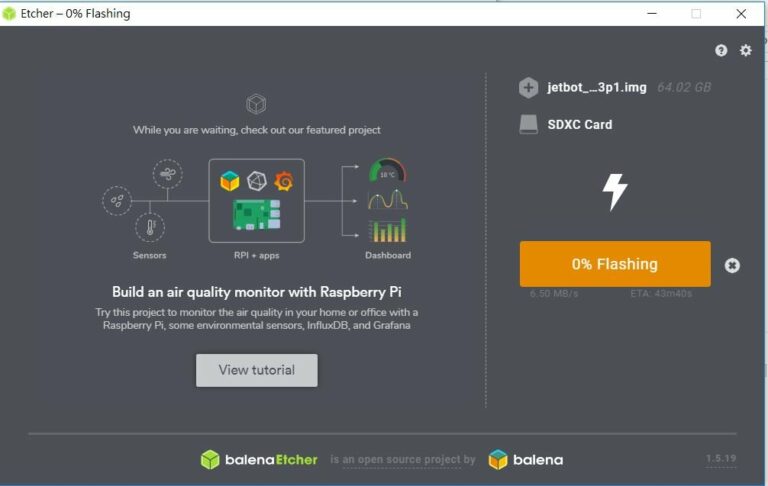This screenshot has width=768, height=486.
Task: Open the 'is an open source project by' link
Action: 403,460
